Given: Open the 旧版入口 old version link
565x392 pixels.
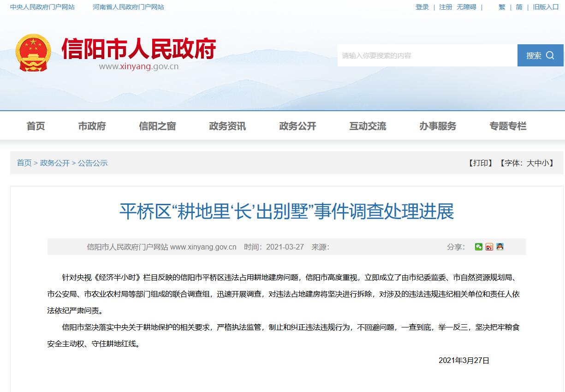Looking at the screenshot, I should click(546, 7).
